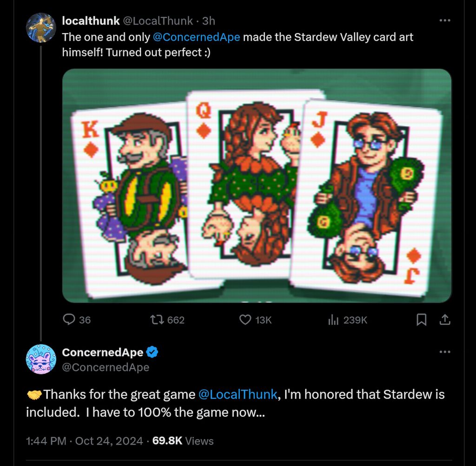Share the tweet via the share icon
The width and height of the screenshot is (476, 466).
[445, 320]
